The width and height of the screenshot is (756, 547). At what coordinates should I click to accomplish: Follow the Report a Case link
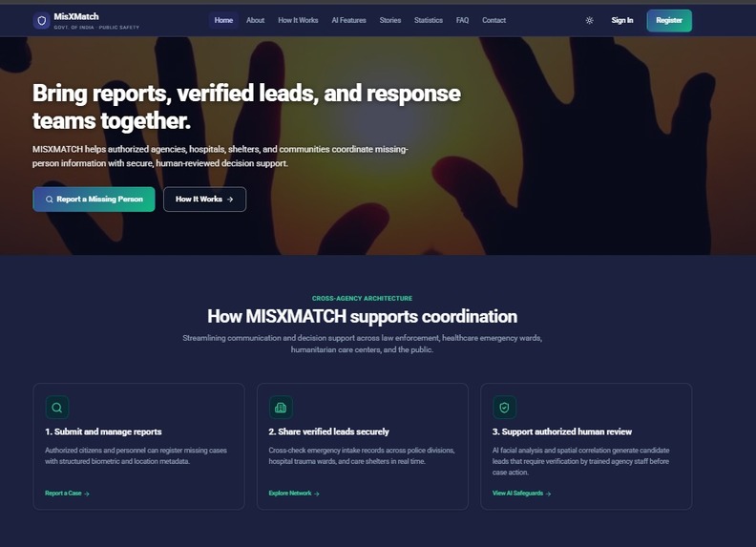pyautogui.click(x=67, y=493)
